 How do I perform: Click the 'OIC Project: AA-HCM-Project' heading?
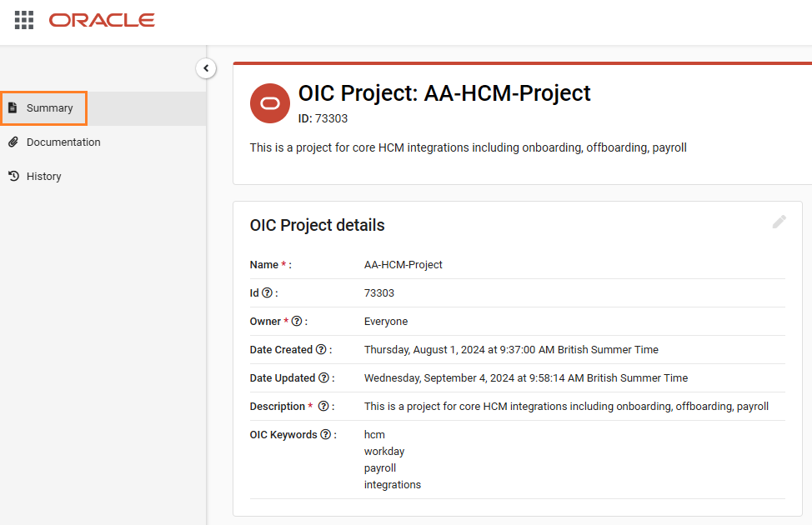pyautogui.click(x=444, y=93)
